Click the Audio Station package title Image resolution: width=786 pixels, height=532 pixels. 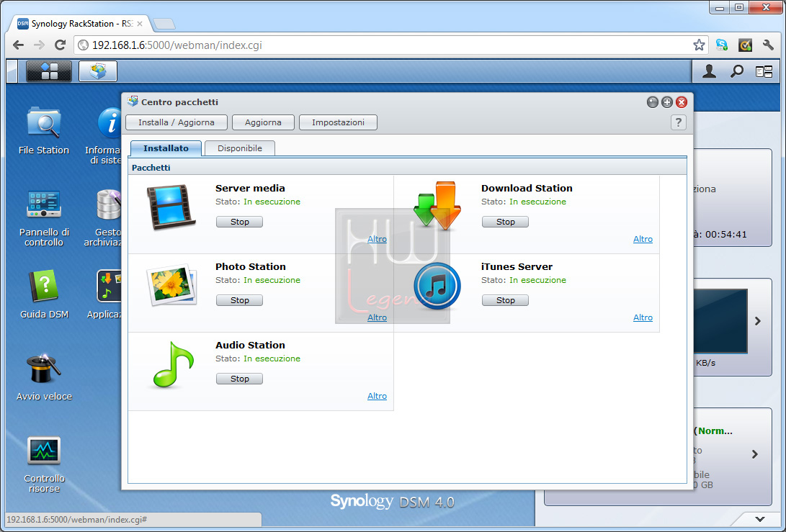click(250, 345)
